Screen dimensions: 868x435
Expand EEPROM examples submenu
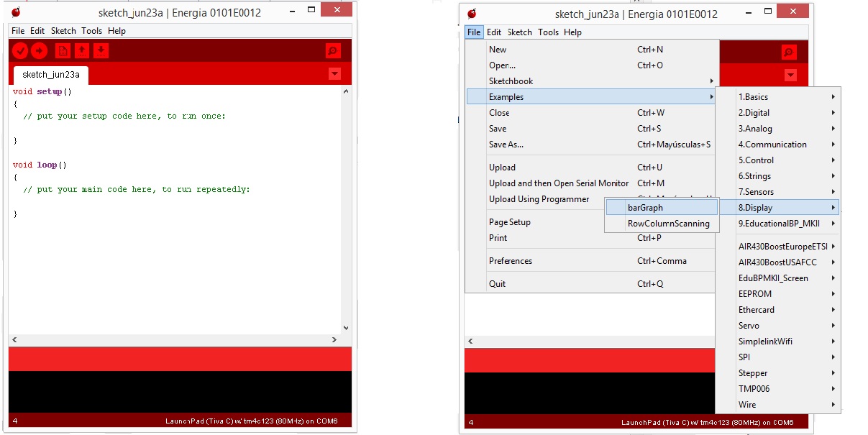777,294
